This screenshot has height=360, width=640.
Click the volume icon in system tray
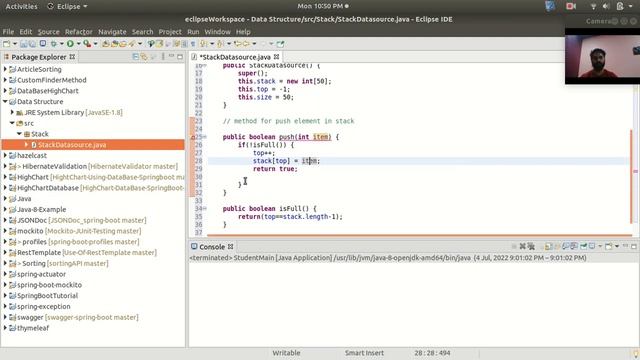click(606, 6)
